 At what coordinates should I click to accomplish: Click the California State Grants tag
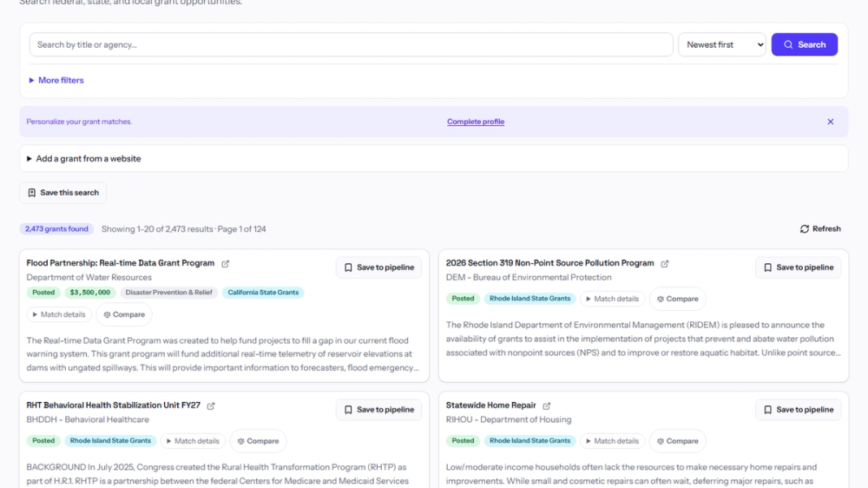point(263,293)
